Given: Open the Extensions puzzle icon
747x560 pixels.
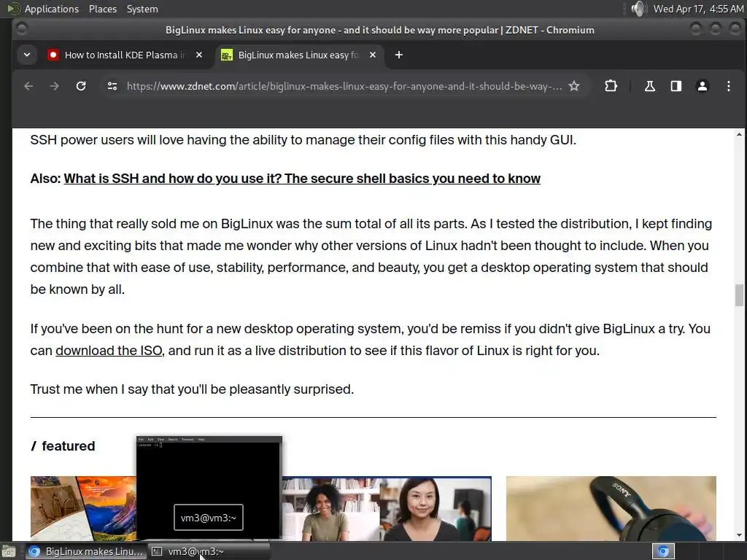Looking at the screenshot, I should [x=611, y=86].
